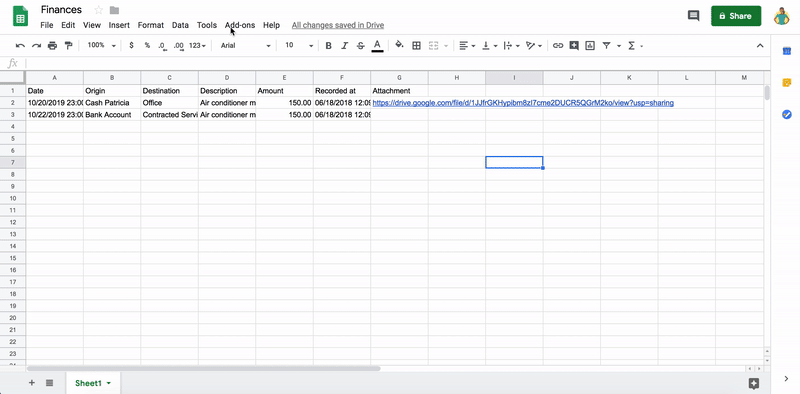Image resolution: width=800 pixels, height=394 pixels.
Task: Open the vertical align dropdown
Action: pyautogui.click(x=489, y=45)
